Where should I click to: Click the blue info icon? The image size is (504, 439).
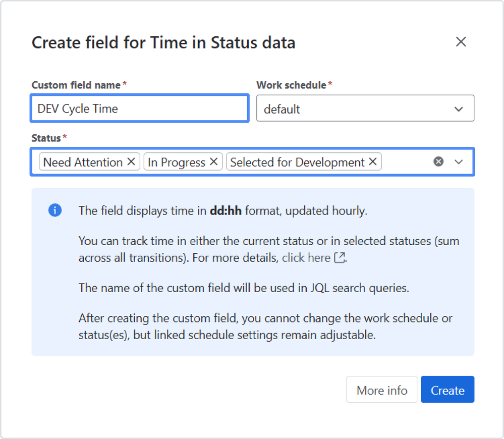tap(55, 210)
